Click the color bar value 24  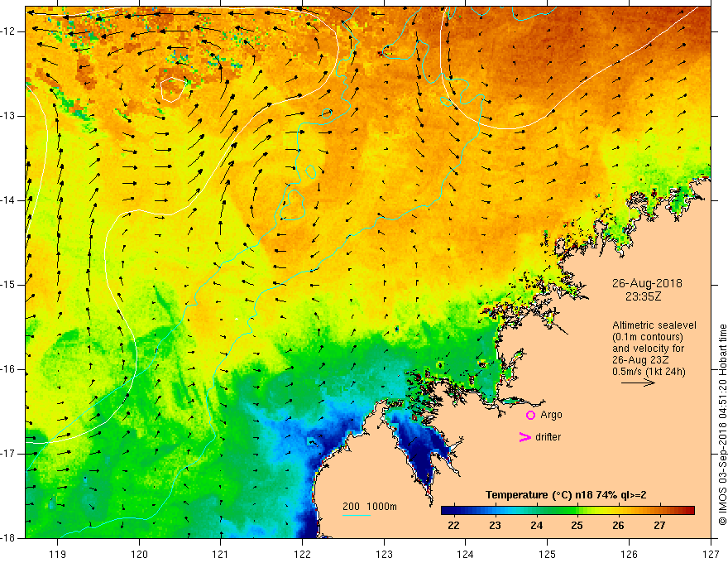pyautogui.click(x=536, y=526)
